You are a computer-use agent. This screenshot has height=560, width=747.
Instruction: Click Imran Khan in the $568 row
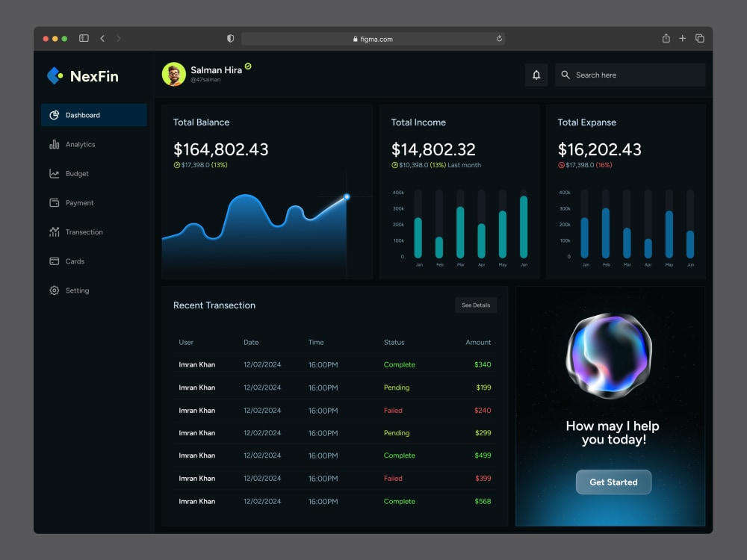pos(196,502)
